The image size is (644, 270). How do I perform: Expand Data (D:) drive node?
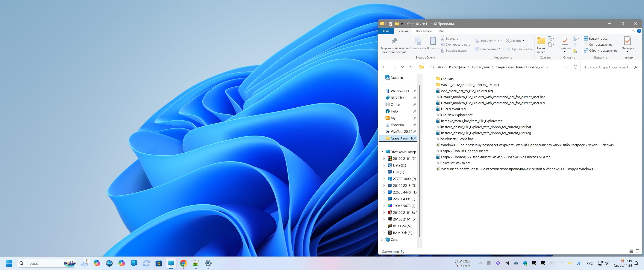click(384, 165)
